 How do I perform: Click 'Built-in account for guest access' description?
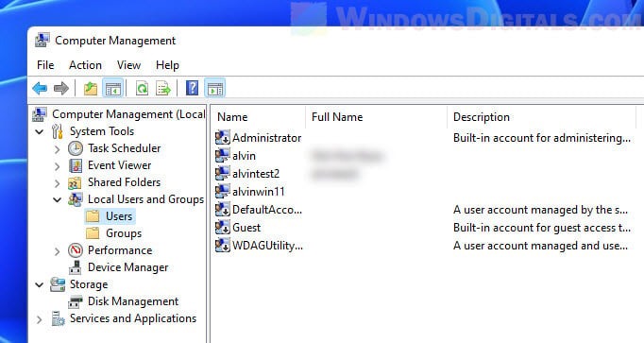(x=542, y=227)
